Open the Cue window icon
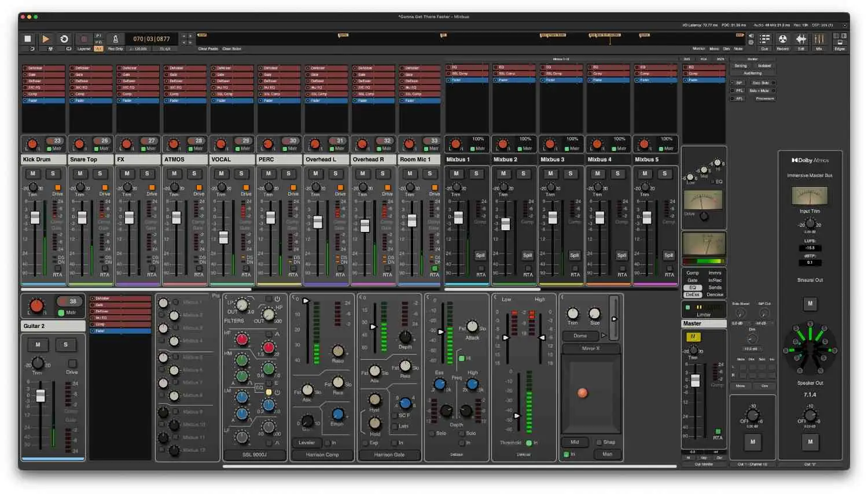This screenshot has width=868, height=494. (764, 39)
